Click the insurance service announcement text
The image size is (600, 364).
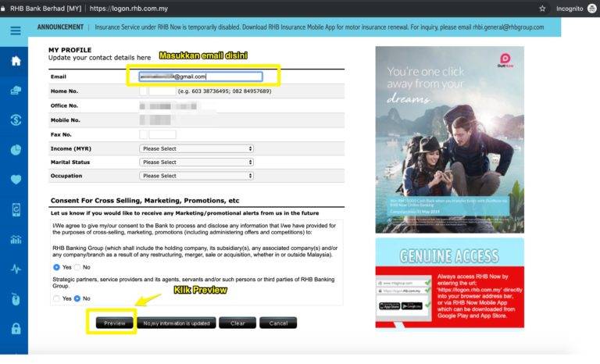click(x=319, y=27)
